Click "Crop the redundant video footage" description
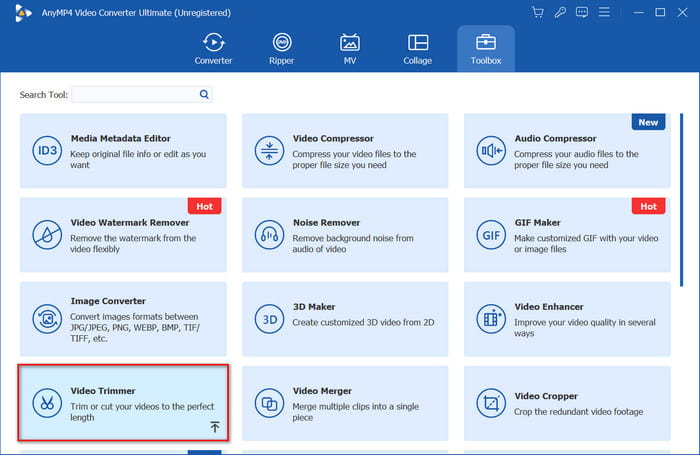Screen dimensions: 700x455 [x=579, y=412]
